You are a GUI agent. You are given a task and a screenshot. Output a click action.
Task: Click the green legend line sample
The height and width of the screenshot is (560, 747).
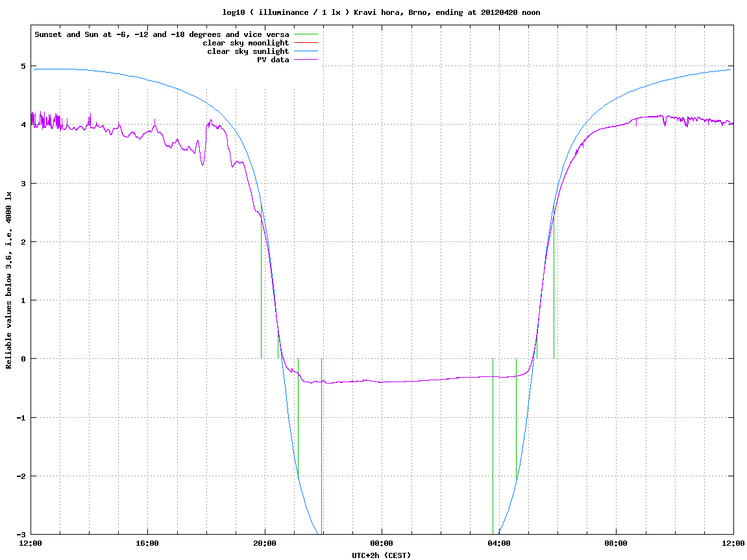(306, 34)
